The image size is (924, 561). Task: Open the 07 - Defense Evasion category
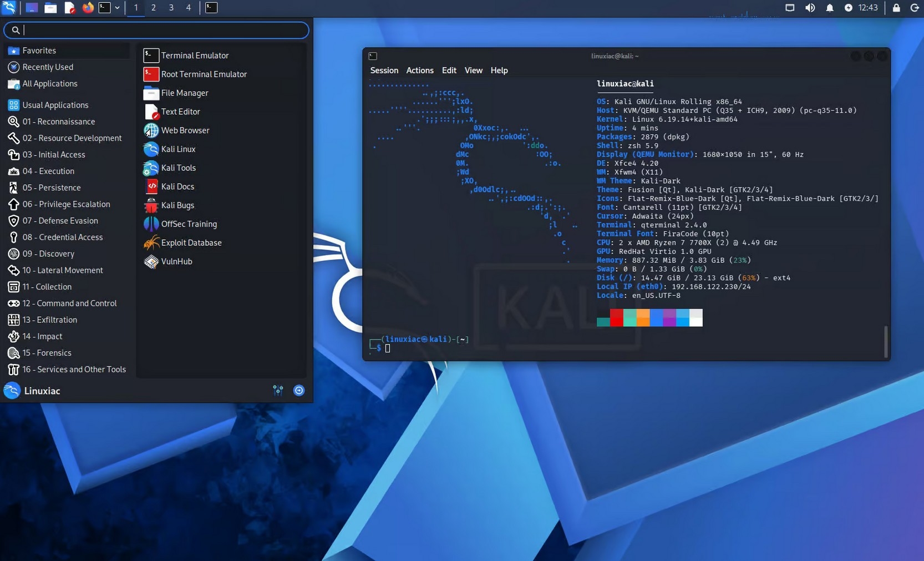pos(67,221)
